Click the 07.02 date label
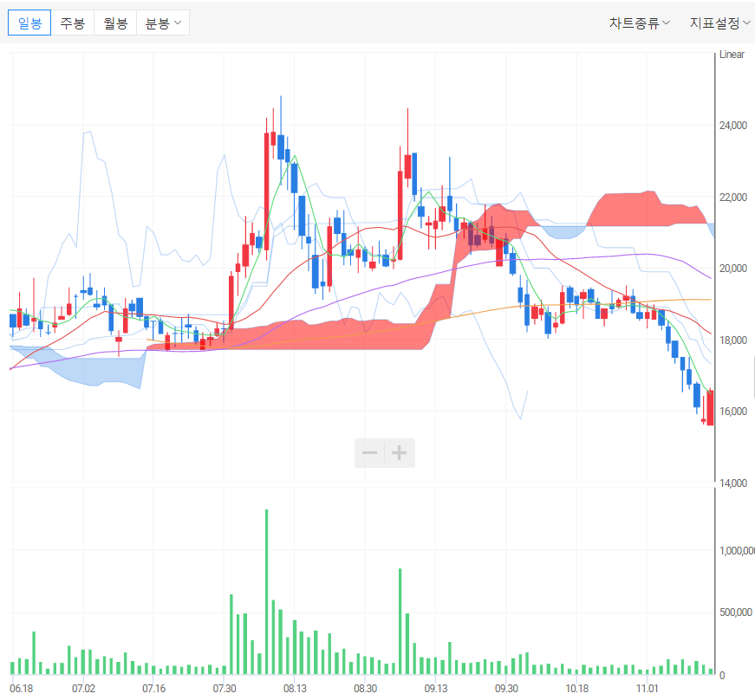 [x=83, y=689]
